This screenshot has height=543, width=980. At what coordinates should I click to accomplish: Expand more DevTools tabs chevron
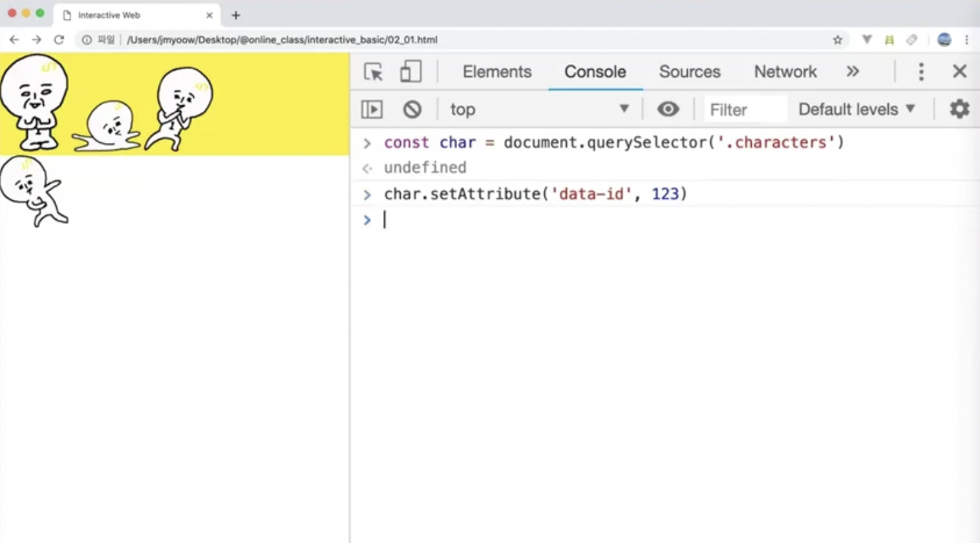point(853,71)
